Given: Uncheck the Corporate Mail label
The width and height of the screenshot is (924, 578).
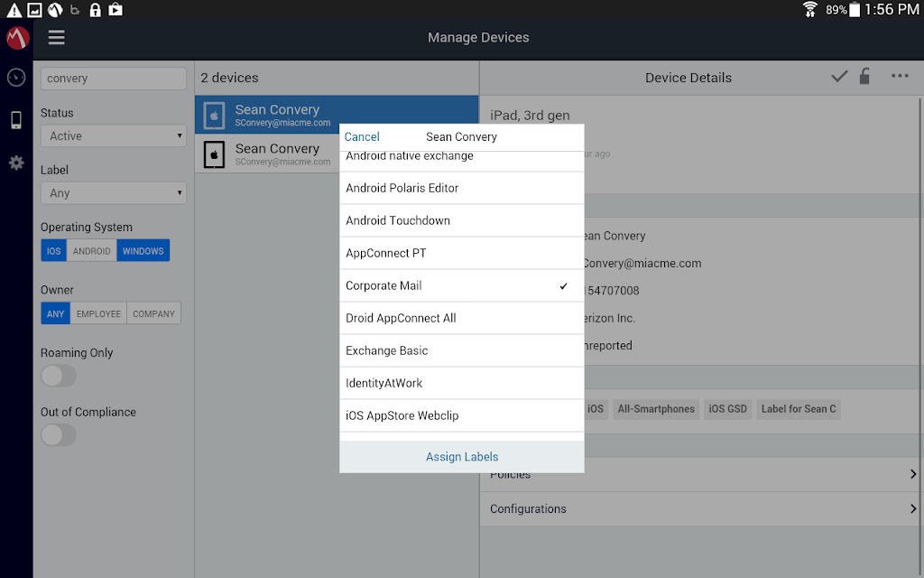Looking at the screenshot, I should click(x=461, y=286).
